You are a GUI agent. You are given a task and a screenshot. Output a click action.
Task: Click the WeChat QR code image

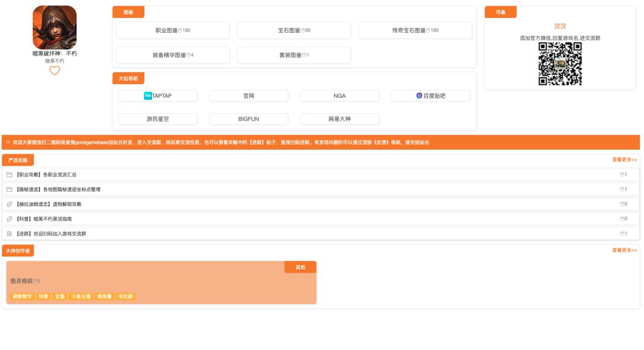tap(560, 64)
